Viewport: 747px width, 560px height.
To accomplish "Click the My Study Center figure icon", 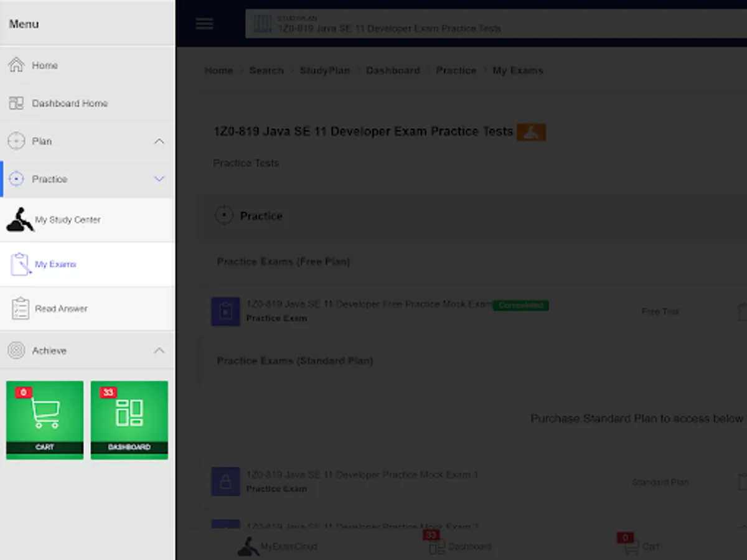I will [20, 220].
